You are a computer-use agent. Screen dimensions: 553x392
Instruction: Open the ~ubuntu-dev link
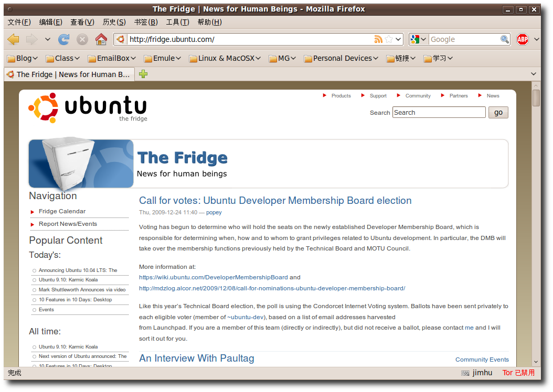(x=246, y=318)
